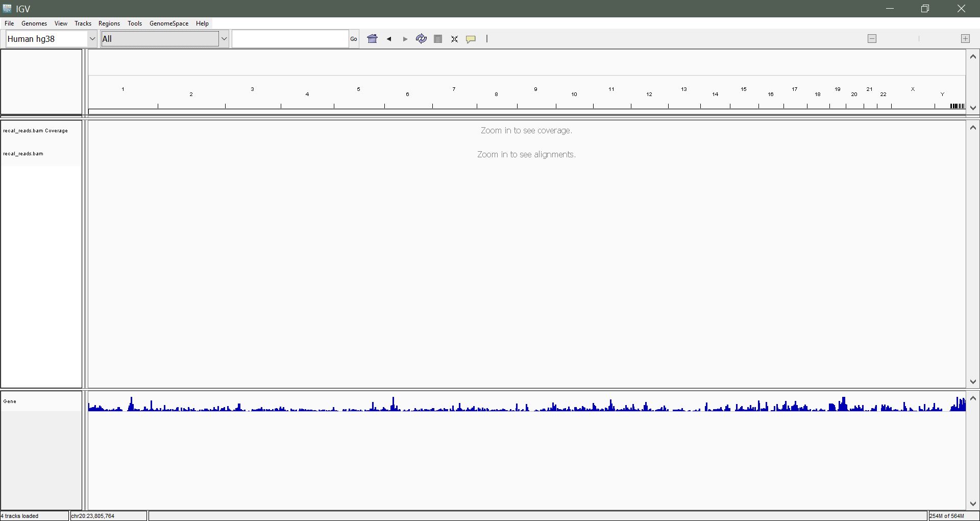This screenshot has width=980, height=521.
Task: Open the Tracks menu
Action: (83, 23)
